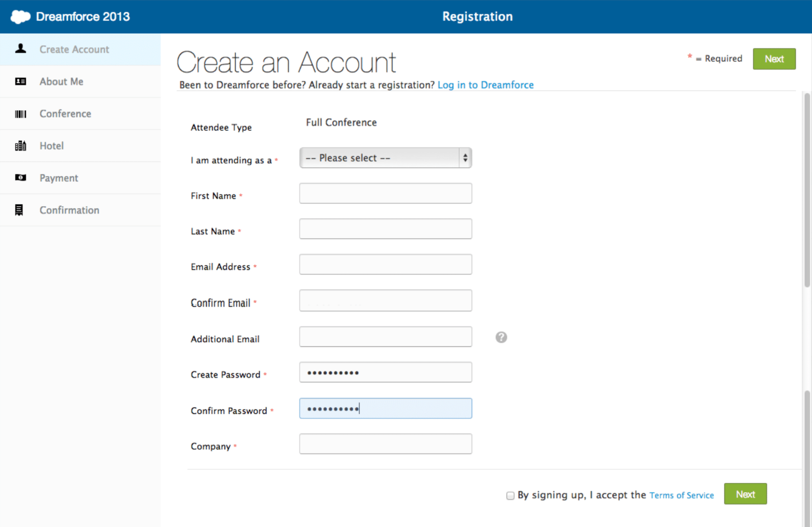Click the 'Create an Account' heading
The height and width of the screenshot is (527, 812).
click(286, 62)
